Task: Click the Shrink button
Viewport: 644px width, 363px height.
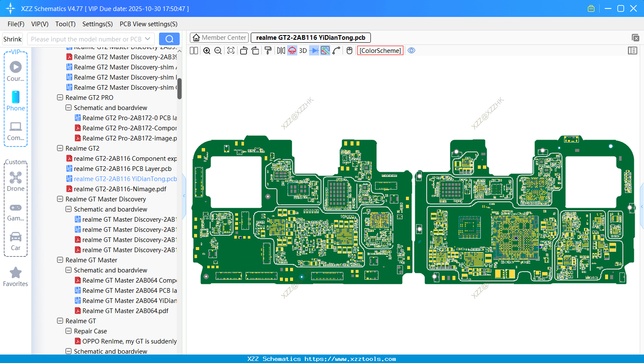Action: (x=13, y=39)
